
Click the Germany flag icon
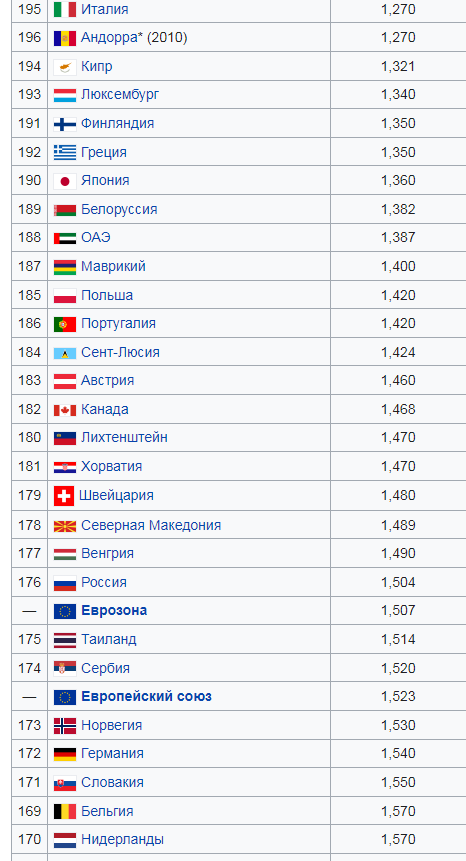[x=65, y=754]
